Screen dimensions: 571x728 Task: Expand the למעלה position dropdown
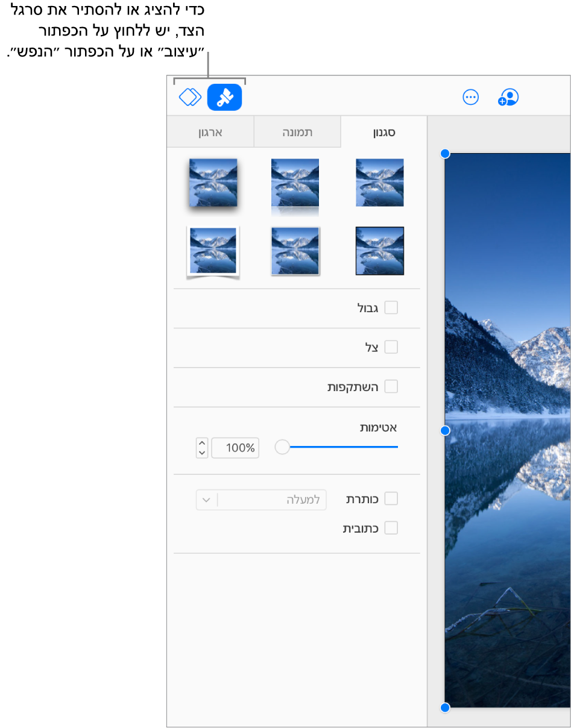point(261,500)
